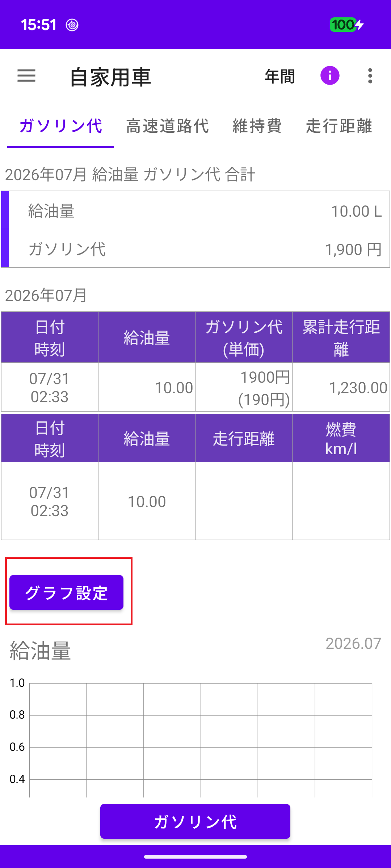Tap the ガソリン代 1,900 円 summary row
This screenshot has height=868, width=391.
pos(195,248)
